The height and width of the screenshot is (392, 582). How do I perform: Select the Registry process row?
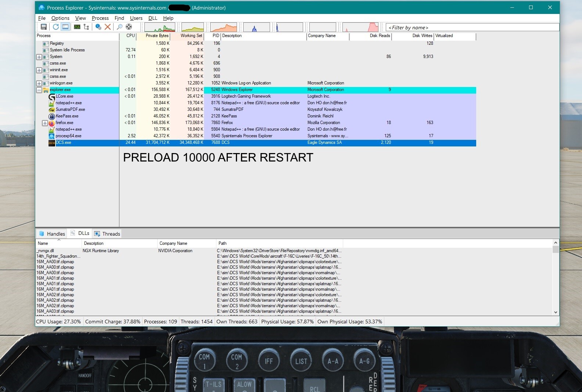(x=256, y=44)
